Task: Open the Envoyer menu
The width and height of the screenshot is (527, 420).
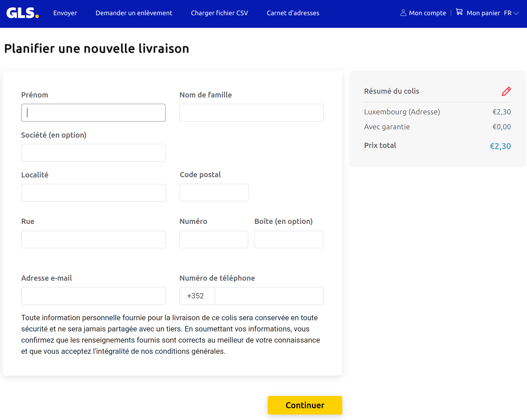Action: pos(65,13)
